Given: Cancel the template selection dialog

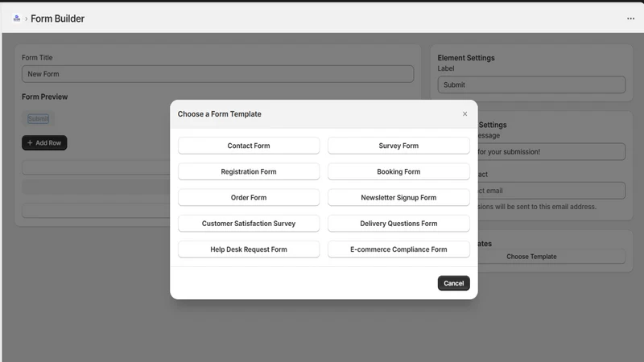Looking at the screenshot, I should (453, 283).
